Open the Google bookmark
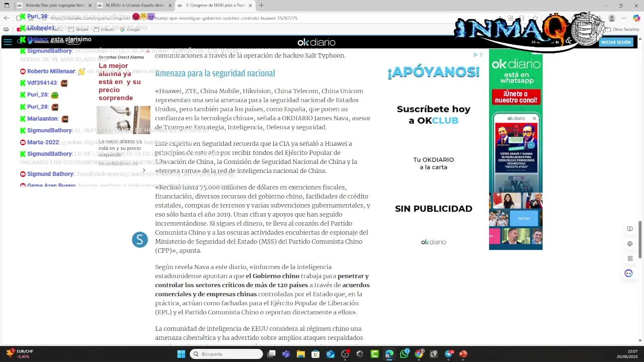Viewport: 644px width, 362px height. click(x=130, y=30)
